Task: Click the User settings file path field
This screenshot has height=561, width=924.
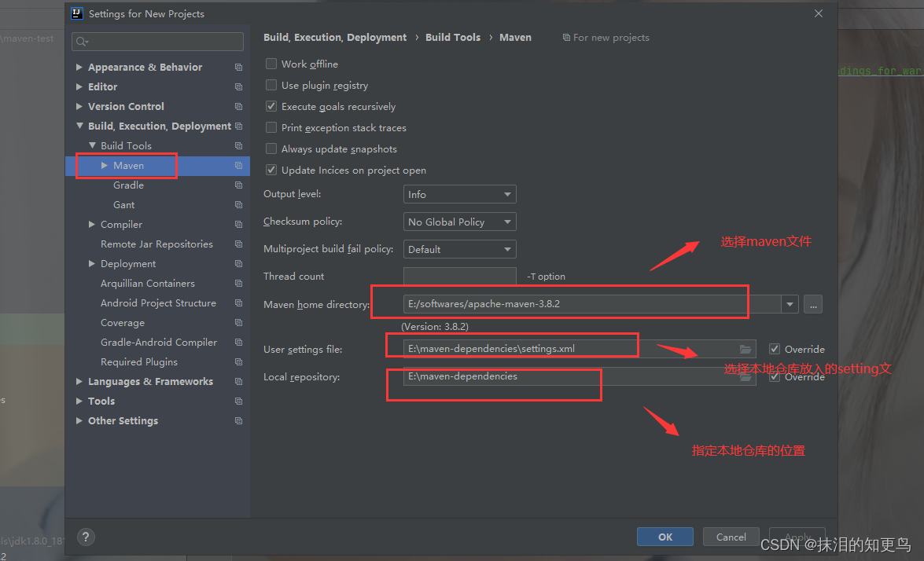Action: [580, 349]
